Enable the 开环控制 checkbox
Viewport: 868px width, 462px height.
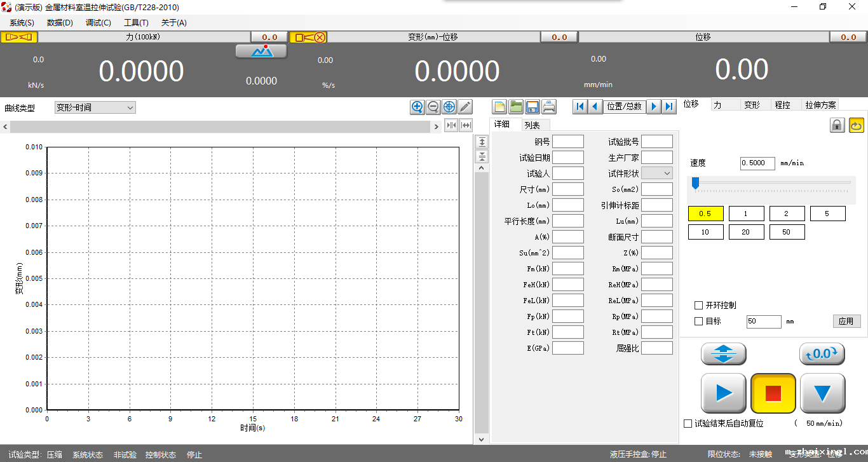[x=699, y=306]
